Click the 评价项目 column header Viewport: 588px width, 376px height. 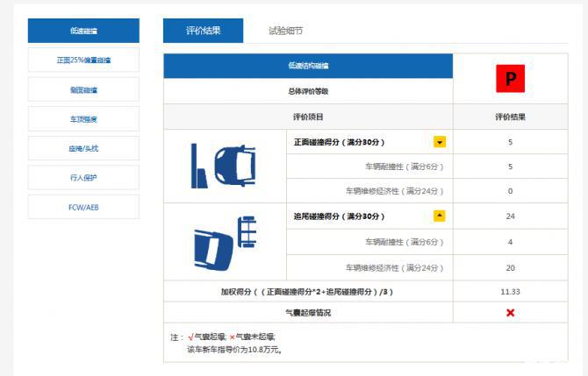(x=308, y=117)
